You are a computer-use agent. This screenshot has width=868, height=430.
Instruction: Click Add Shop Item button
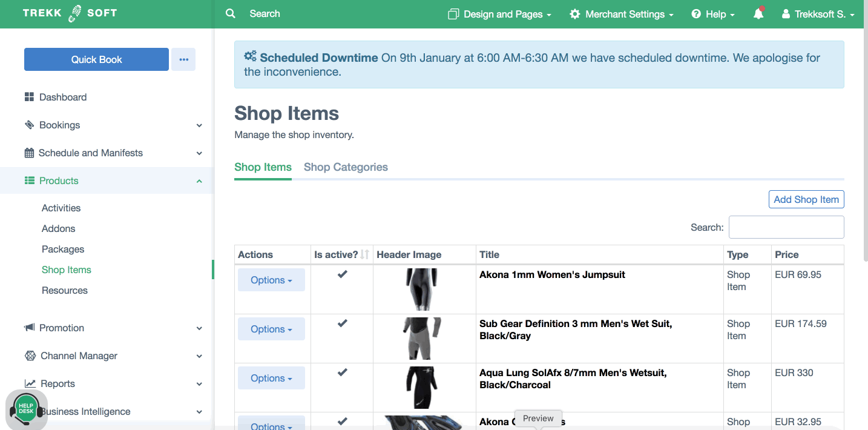click(806, 199)
